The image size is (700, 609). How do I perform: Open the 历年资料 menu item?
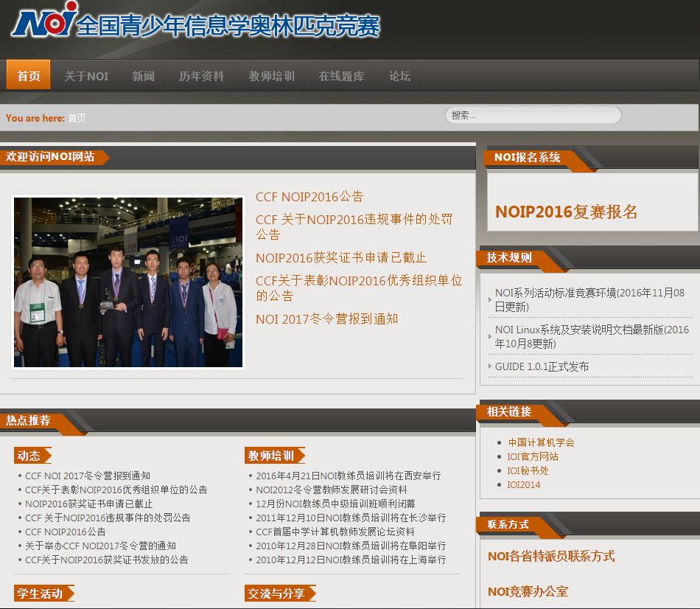[x=201, y=76]
